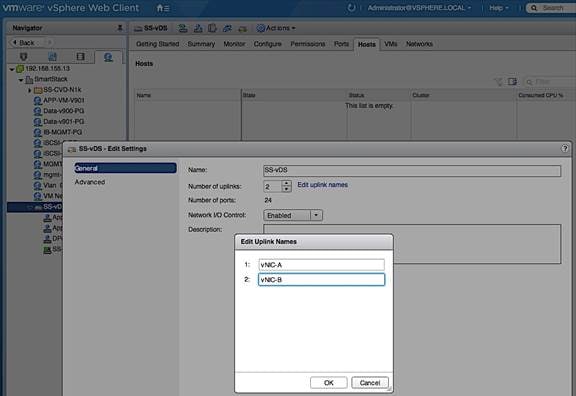This screenshot has height=396, width=576.
Task: Switch to Ports tab
Action: coord(341,44)
